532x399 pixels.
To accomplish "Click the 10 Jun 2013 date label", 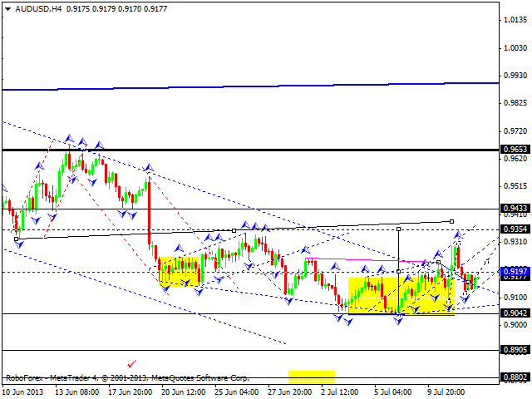I will tap(25, 392).
